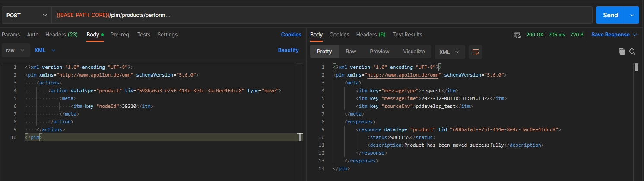Open response format XML dropdown
The width and height of the screenshot is (644, 181).
click(x=450, y=52)
